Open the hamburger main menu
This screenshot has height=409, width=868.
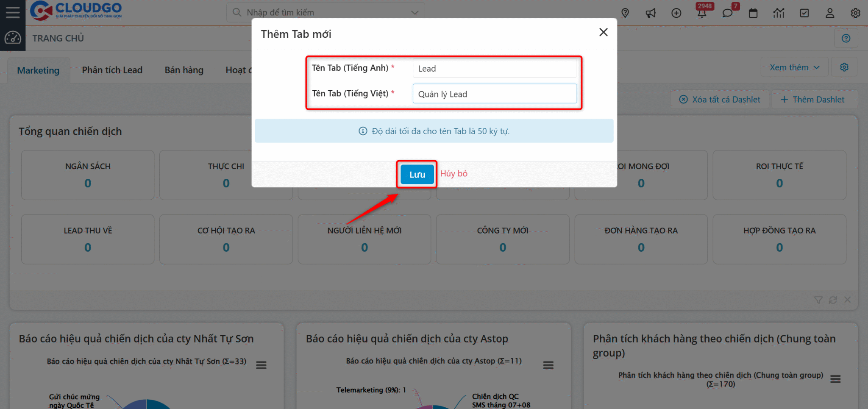(13, 12)
